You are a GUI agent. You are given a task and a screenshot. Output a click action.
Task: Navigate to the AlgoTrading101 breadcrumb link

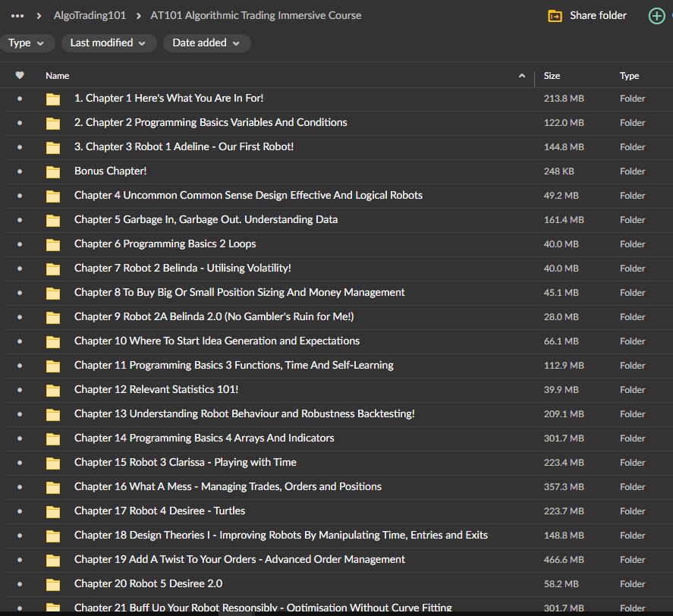tap(90, 15)
